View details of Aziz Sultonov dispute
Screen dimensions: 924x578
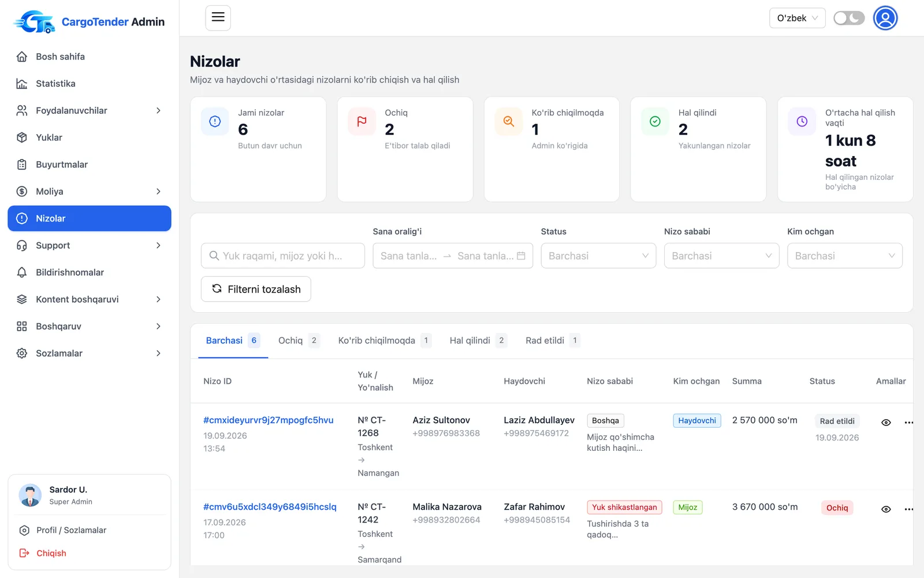[886, 423]
